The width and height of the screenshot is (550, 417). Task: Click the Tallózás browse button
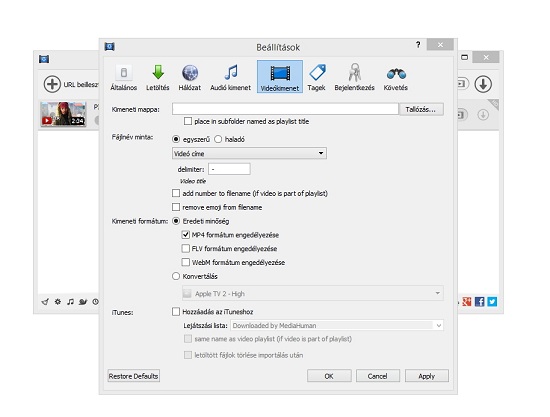pos(421,109)
